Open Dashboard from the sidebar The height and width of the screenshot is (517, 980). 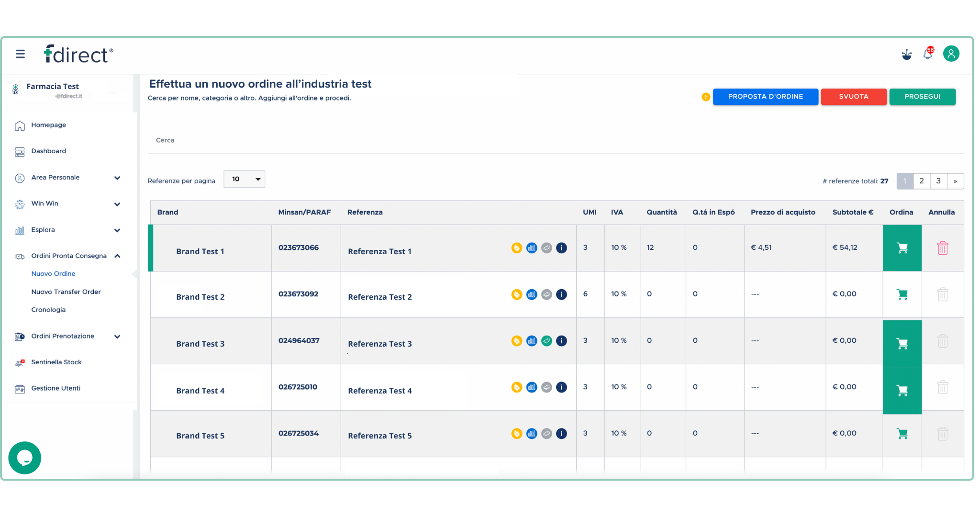tap(48, 151)
